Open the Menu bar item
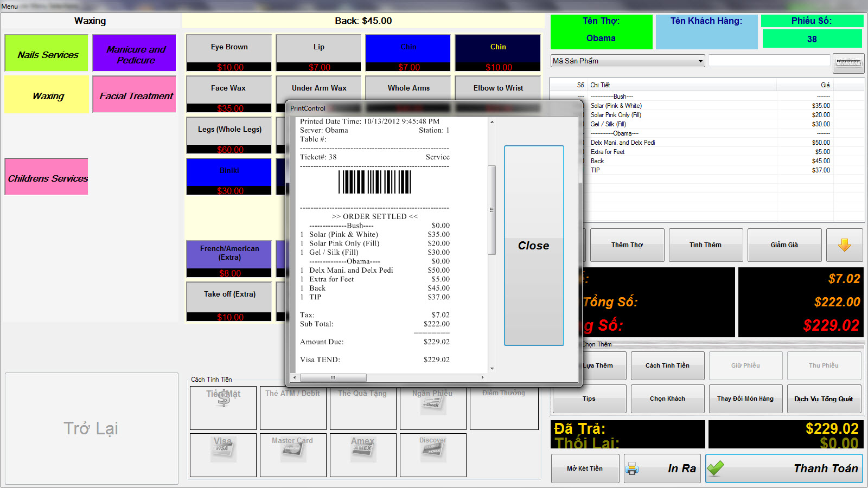The image size is (868, 488). (x=10, y=7)
